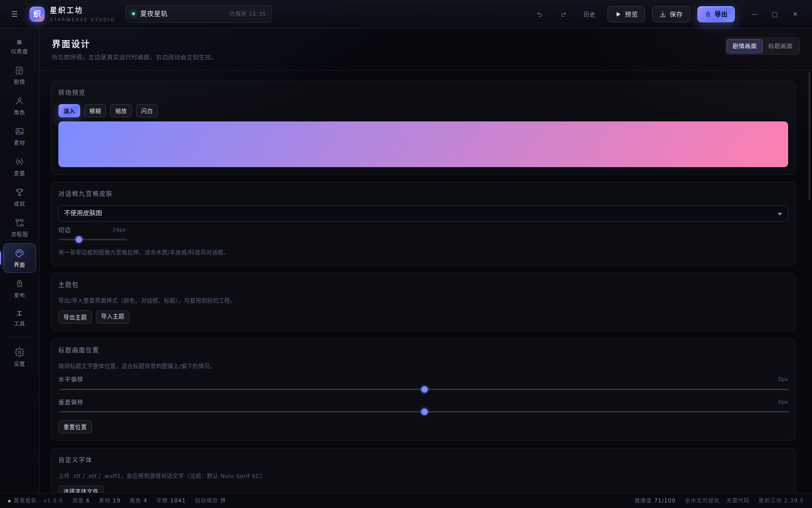Screen dimensions: 812x508
Task: Open the hamburger menu
Action: (14, 14)
